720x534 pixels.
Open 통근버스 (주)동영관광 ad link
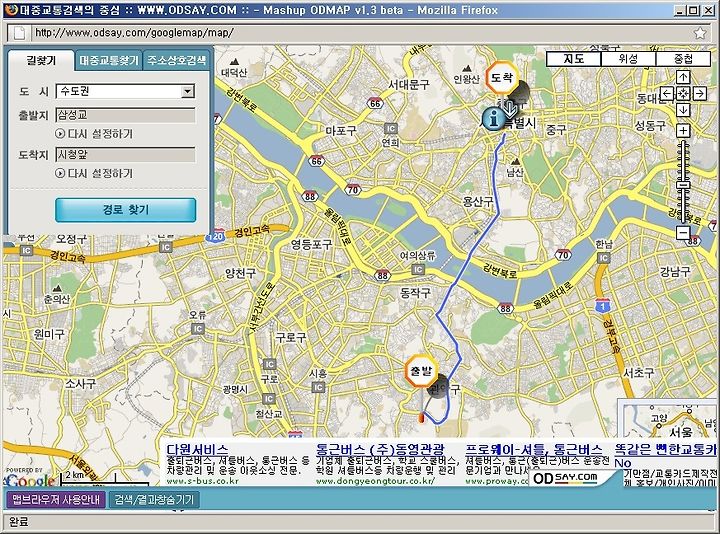coord(380,450)
